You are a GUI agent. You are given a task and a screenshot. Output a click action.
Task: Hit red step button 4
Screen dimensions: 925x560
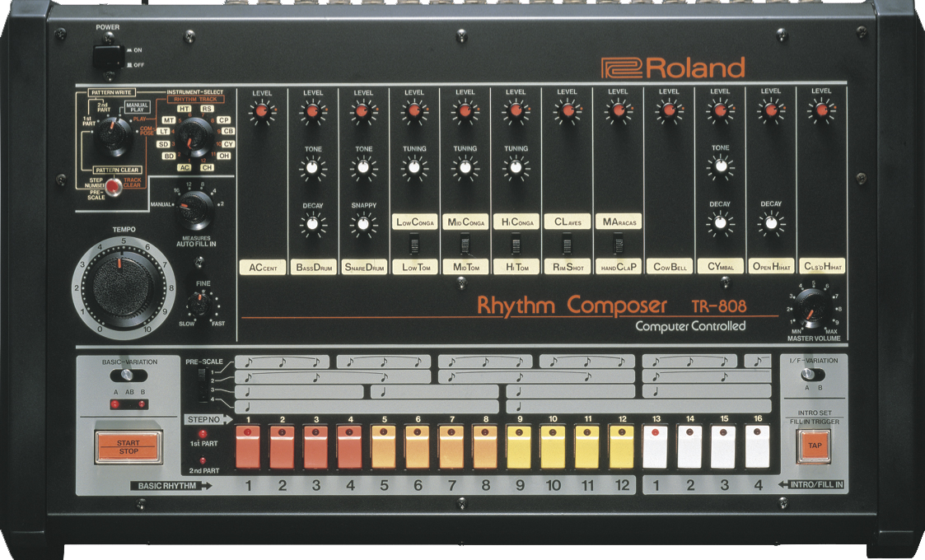pos(350,447)
